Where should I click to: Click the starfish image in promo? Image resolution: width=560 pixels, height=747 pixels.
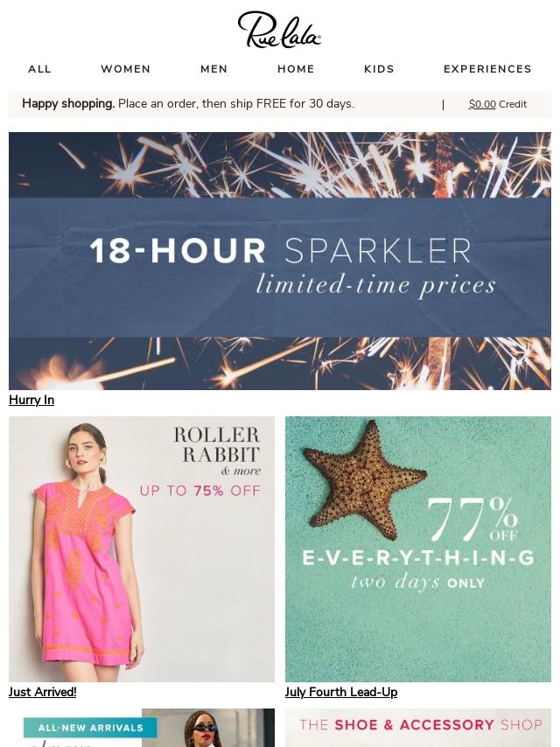pos(365,479)
